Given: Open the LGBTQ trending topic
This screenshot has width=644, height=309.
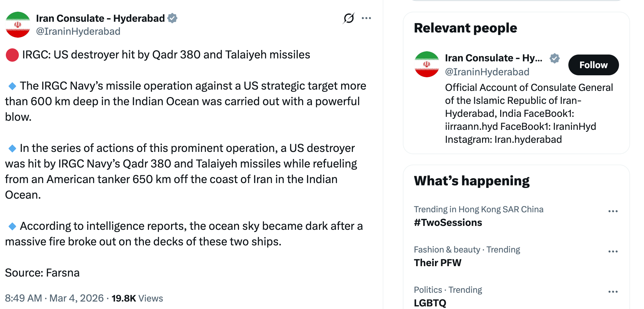Looking at the screenshot, I should (x=430, y=303).
